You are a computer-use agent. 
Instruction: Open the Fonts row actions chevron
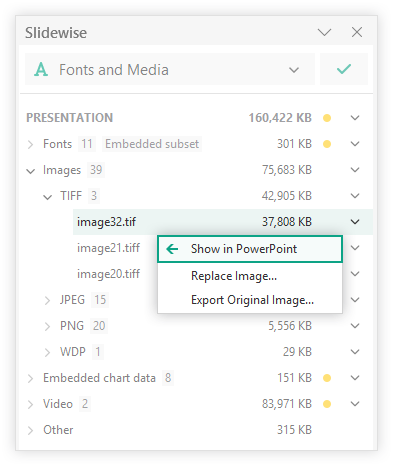pyautogui.click(x=355, y=144)
